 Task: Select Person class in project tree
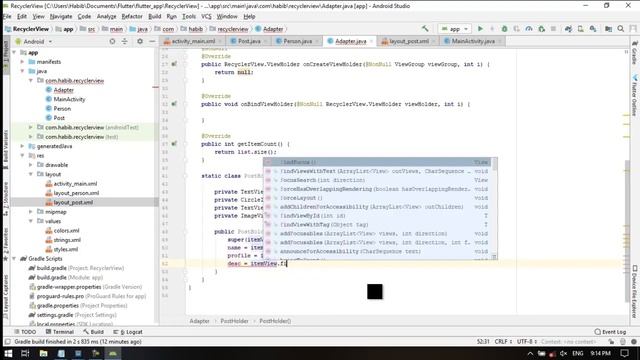click(x=62, y=109)
